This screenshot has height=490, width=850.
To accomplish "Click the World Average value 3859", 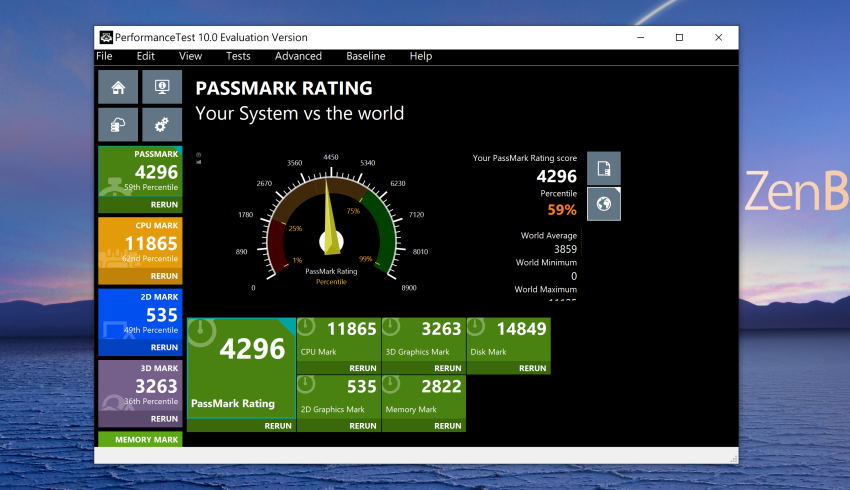I will [565, 249].
